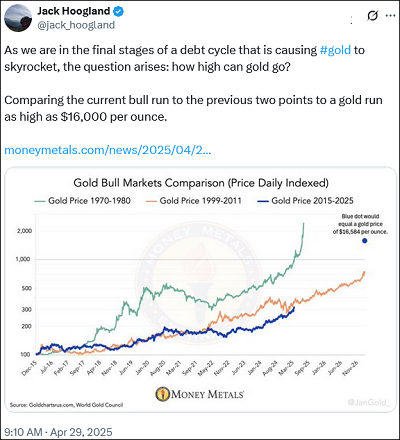Open the #gold hashtag
This screenshot has height=440, width=400.
[335, 50]
